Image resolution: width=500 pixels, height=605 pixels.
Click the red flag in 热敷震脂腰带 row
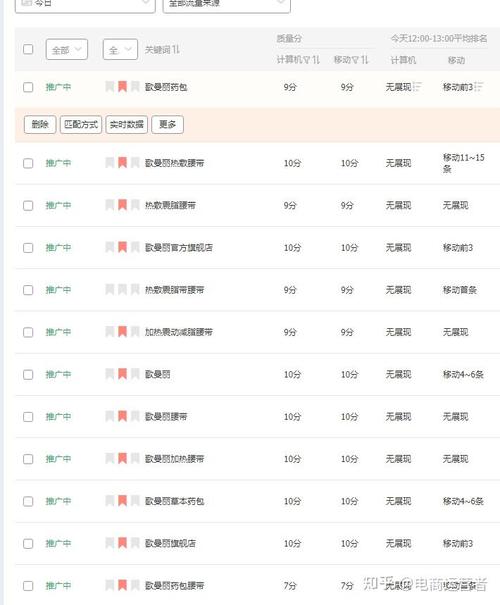point(122,205)
